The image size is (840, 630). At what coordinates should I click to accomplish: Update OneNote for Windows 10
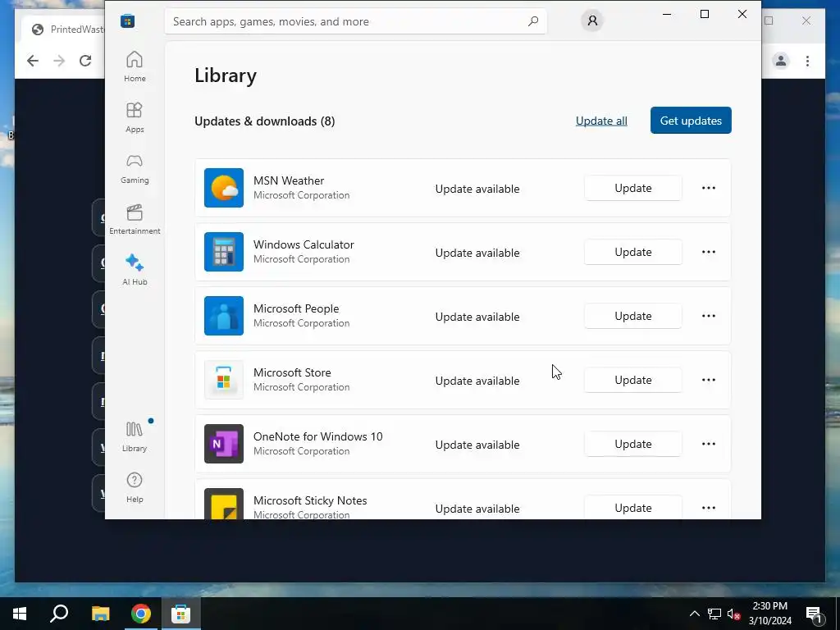(633, 444)
